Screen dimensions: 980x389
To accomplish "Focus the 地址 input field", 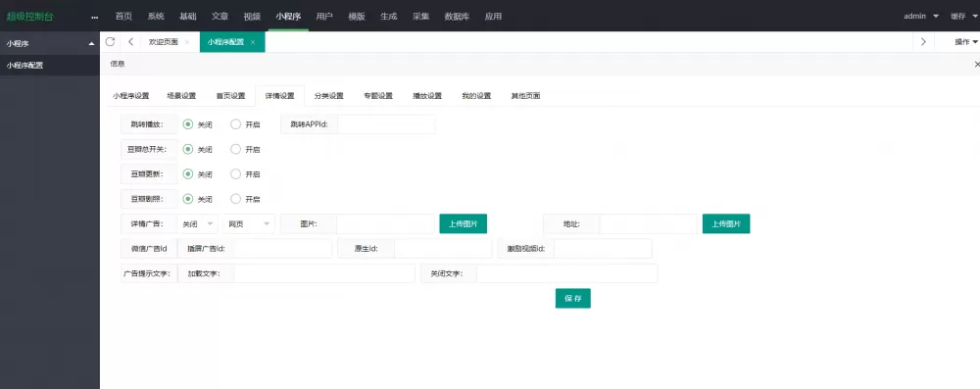I will pos(649,223).
